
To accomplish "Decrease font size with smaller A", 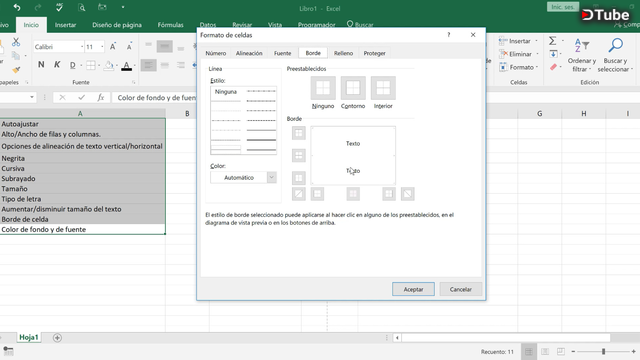I will click(129, 47).
